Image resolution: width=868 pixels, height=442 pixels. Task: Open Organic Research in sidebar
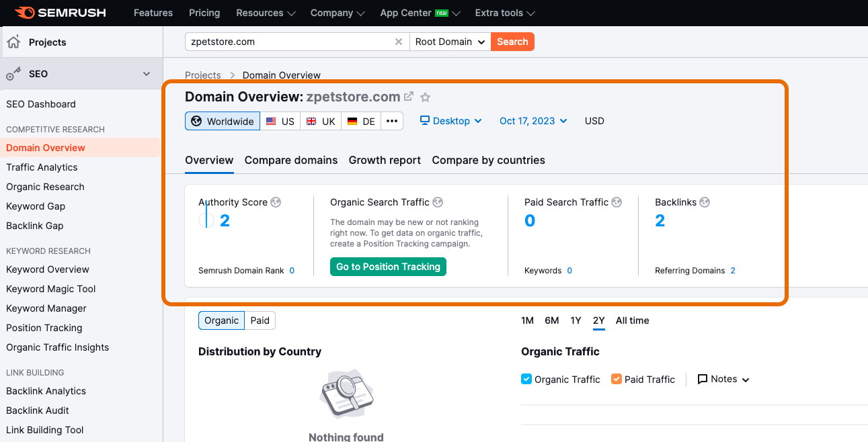(x=45, y=187)
